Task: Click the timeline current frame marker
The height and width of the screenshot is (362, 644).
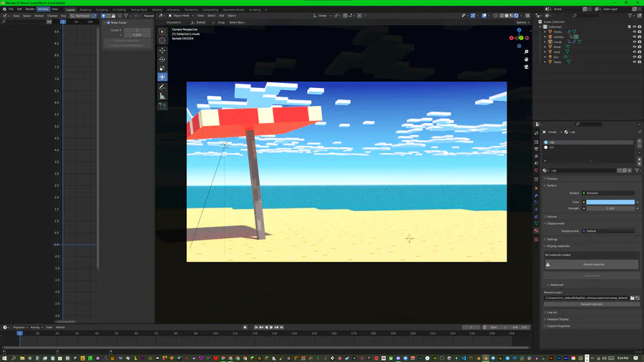Action: [19, 333]
